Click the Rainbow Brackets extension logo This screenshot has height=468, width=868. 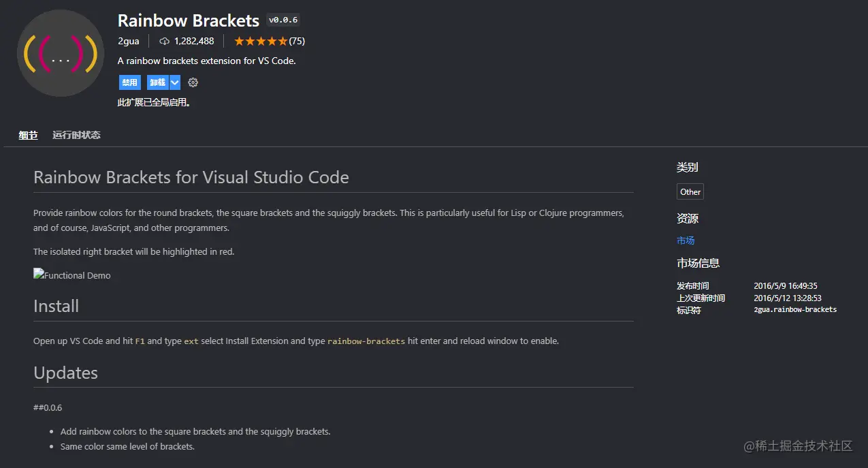pyautogui.click(x=60, y=53)
